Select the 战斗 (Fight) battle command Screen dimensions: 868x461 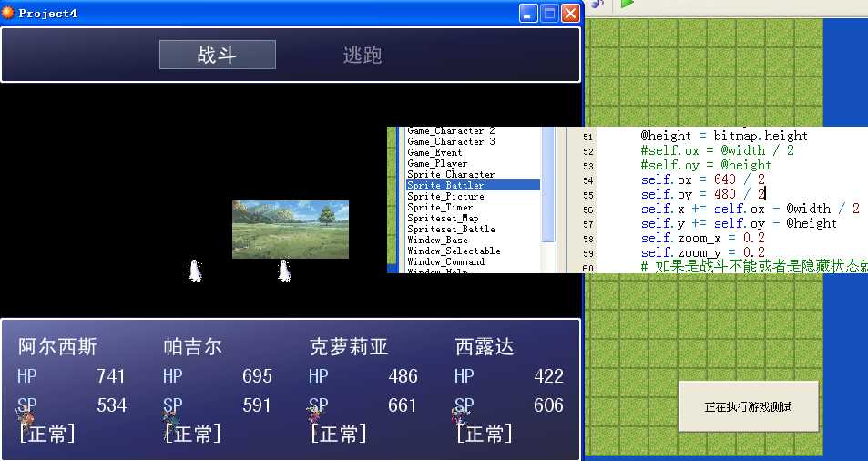point(217,55)
